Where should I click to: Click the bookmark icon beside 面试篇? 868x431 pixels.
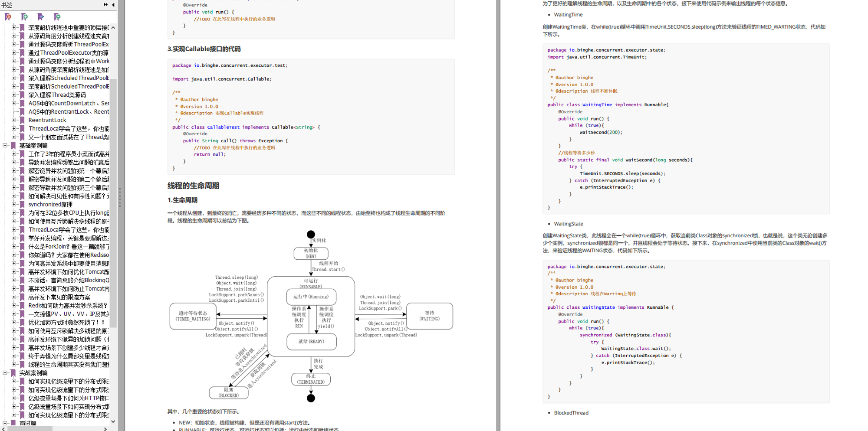click(13, 423)
